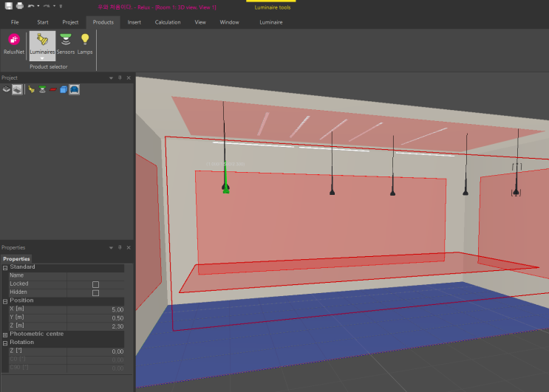549x392 pixels.
Task: Select the Luminaires product selector
Action: pyautogui.click(x=43, y=41)
